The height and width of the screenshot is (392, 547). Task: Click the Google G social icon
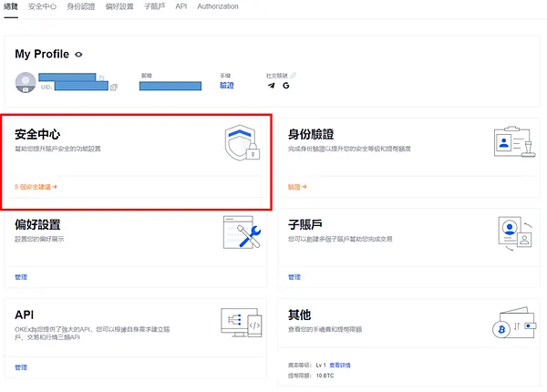click(x=285, y=86)
